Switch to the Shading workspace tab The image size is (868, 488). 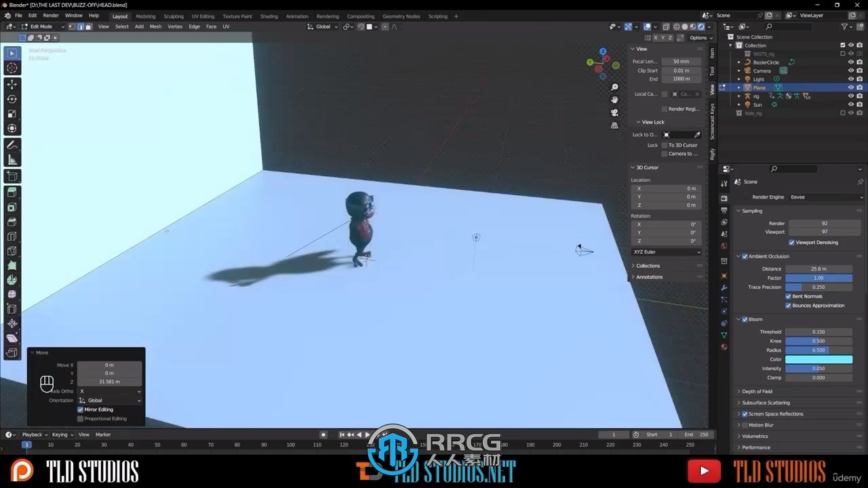[x=269, y=16]
